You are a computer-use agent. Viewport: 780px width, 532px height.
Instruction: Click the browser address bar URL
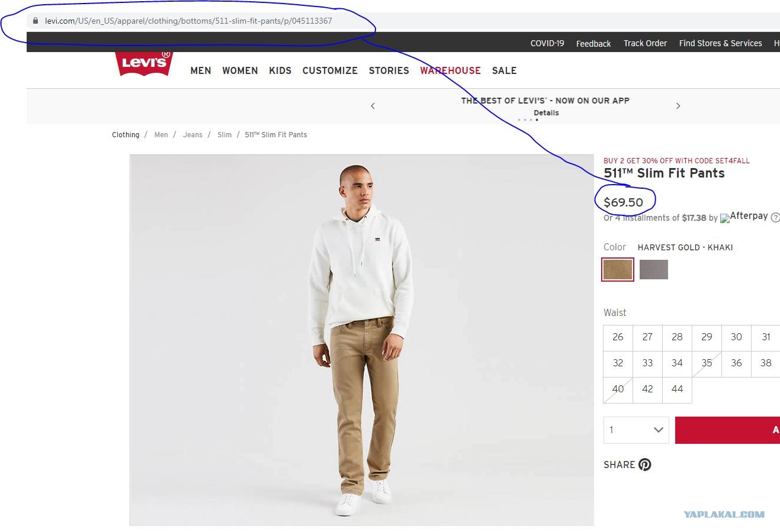pos(188,21)
